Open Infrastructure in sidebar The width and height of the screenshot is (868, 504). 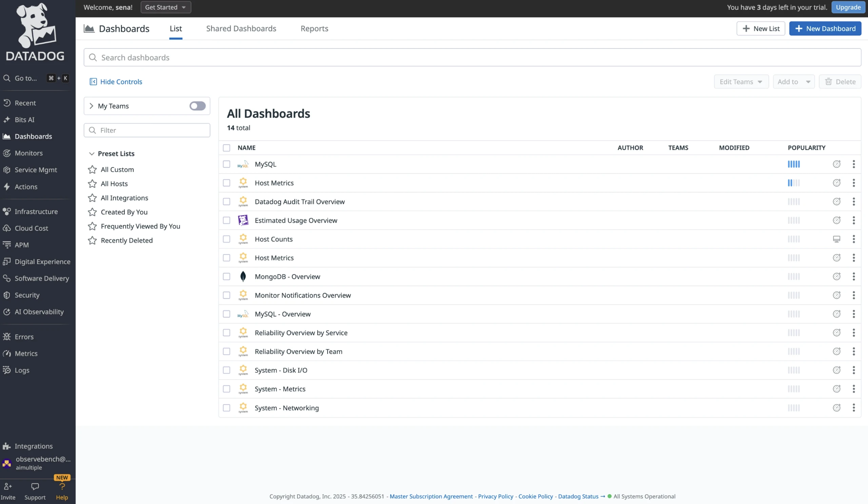pos(36,211)
